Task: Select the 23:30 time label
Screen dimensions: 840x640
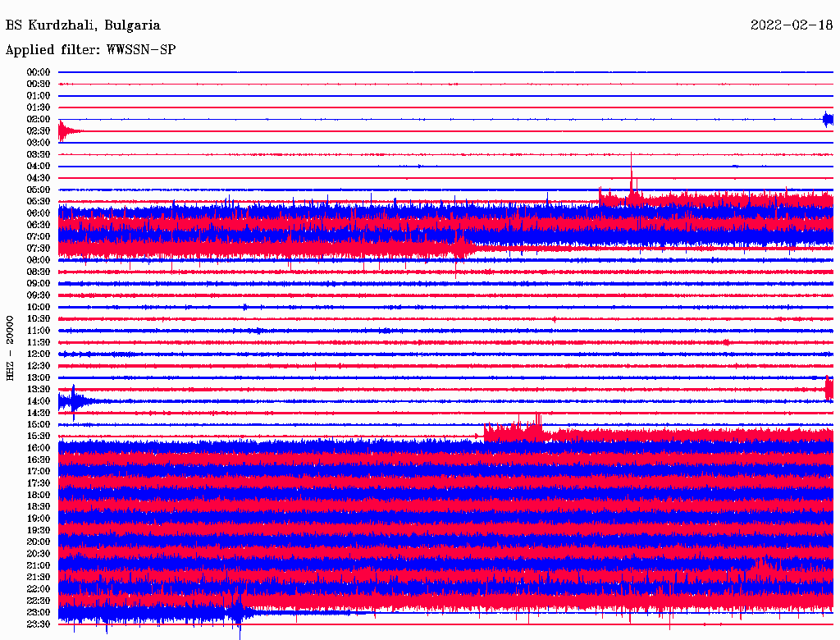Action: point(39,624)
